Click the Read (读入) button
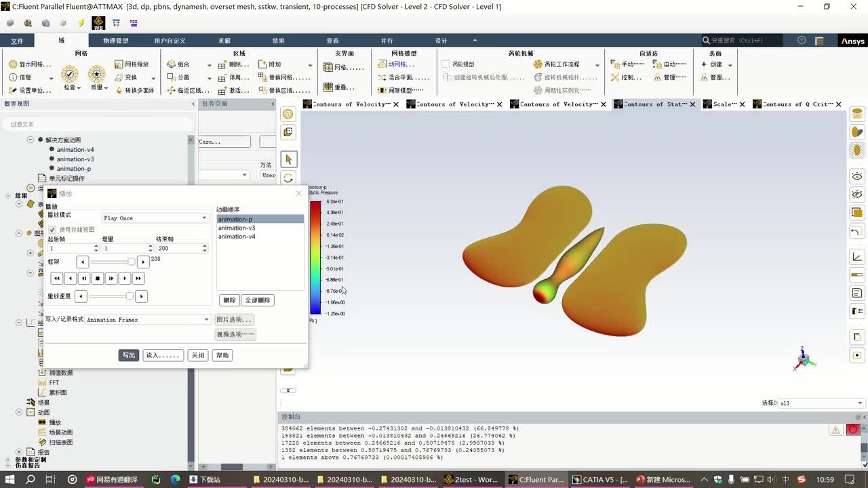The height and width of the screenshot is (488, 868). tap(163, 355)
